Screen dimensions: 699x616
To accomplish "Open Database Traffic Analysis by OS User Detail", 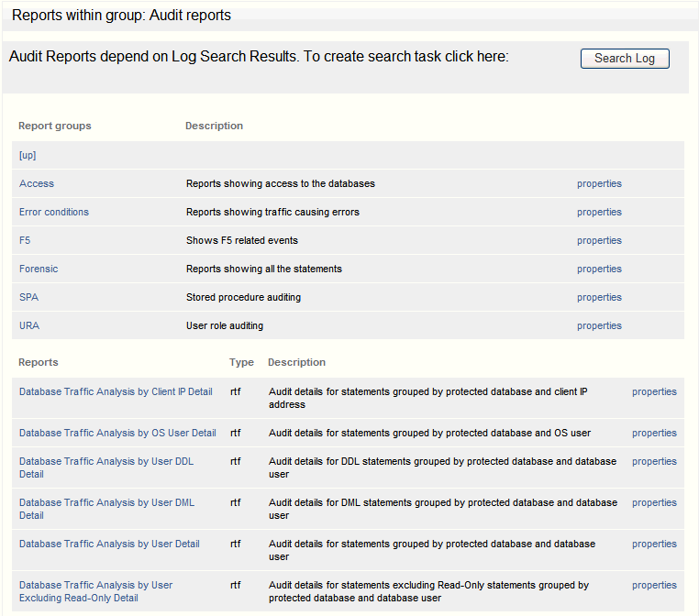I will 117,433.
